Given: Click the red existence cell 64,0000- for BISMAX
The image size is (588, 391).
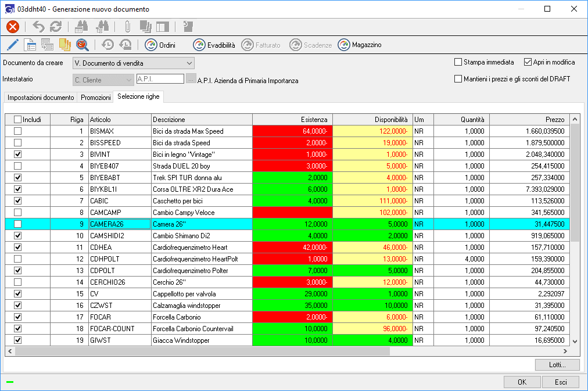Looking at the screenshot, I should (x=292, y=131).
